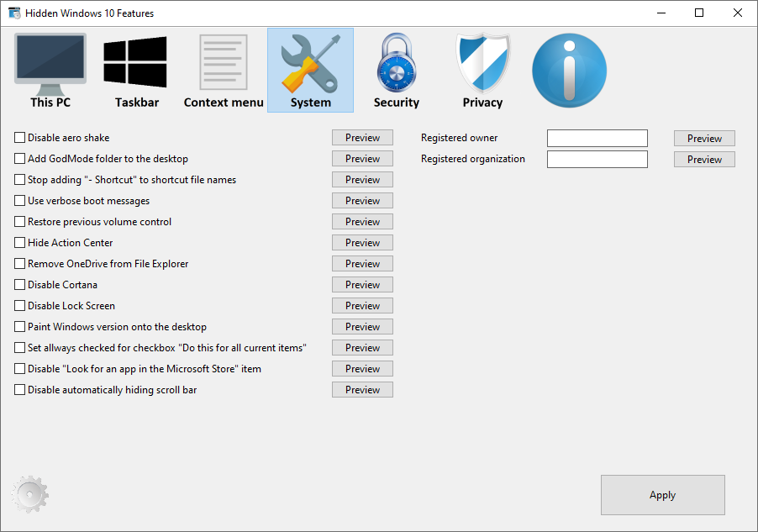Viewport: 758px width, 532px height.
Task: Maximize the Hidden Windows 10 Features window
Action: [x=699, y=13]
